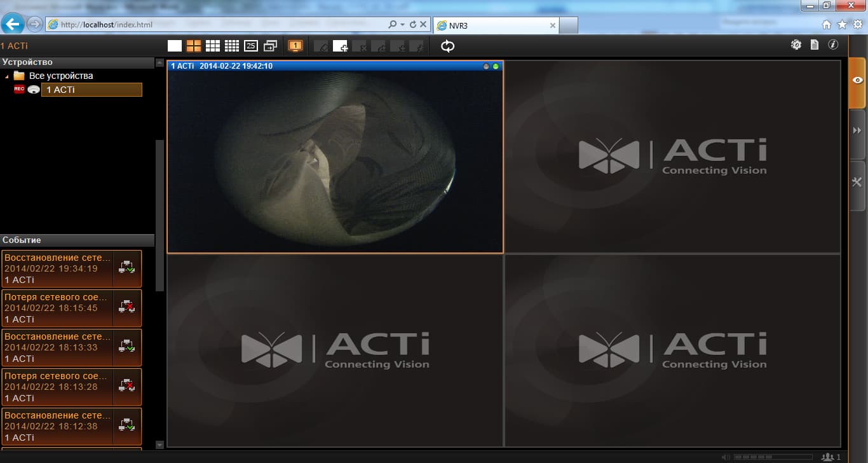Close the NVR3 browser tab
The image size is (868, 463).
tap(552, 25)
